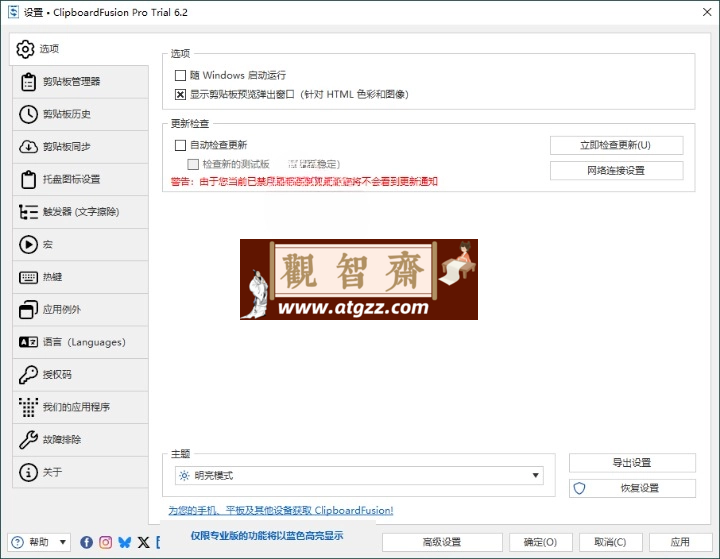
Task: Click the 我们的应用程序 dots icon
Action: (28, 407)
